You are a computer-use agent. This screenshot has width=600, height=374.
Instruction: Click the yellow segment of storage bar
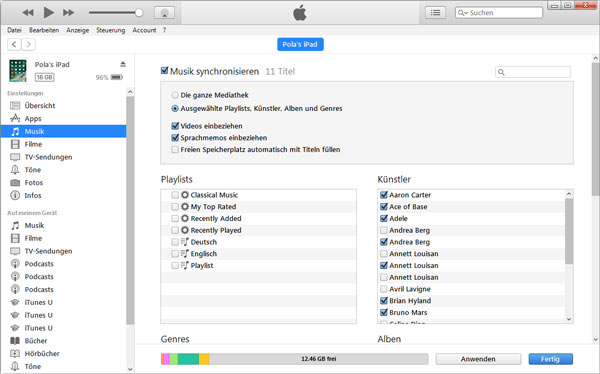pos(204,359)
